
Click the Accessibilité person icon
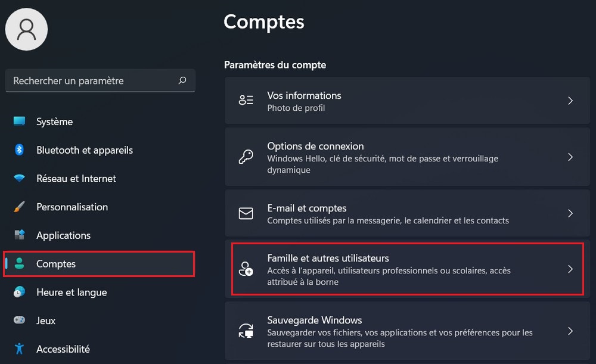tap(19, 349)
